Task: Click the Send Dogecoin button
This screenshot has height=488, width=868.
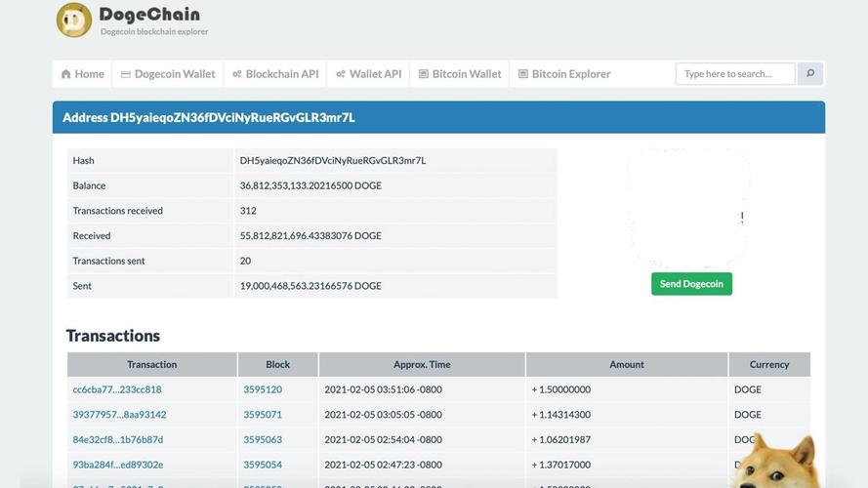Action: (x=691, y=284)
